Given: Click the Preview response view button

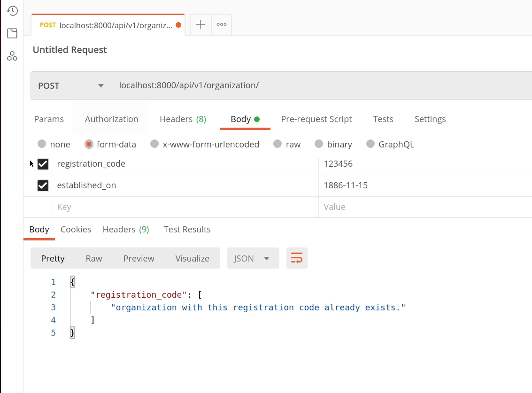Looking at the screenshot, I should click(x=139, y=258).
